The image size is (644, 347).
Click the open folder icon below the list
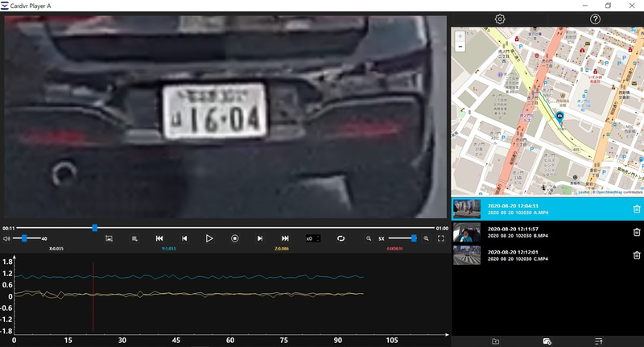496,341
